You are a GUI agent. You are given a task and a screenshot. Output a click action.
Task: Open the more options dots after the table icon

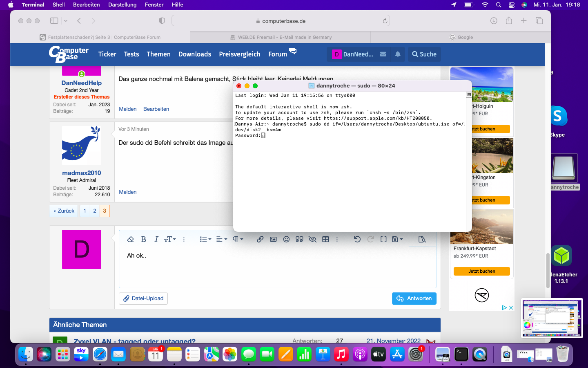pos(337,239)
